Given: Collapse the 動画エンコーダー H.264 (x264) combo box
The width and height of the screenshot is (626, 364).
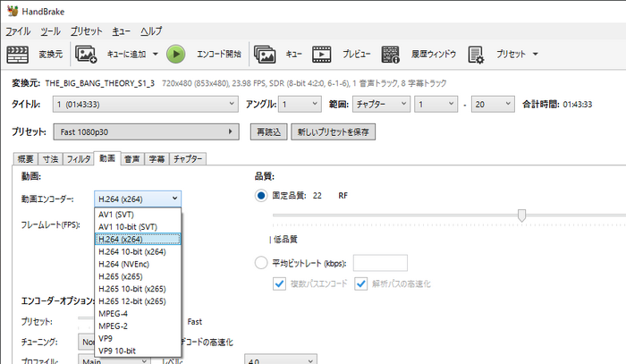Looking at the screenshot, I should click(138, 199).
